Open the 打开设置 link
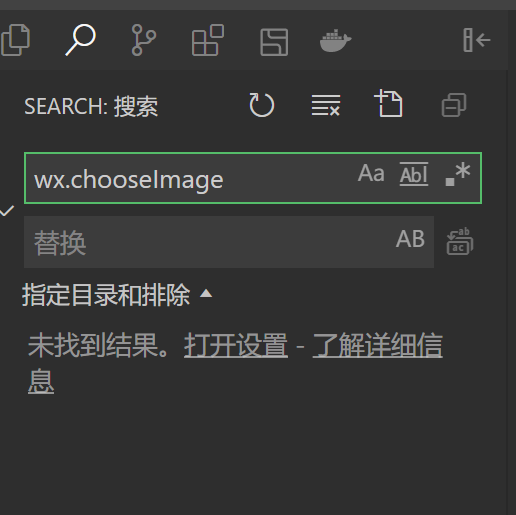 pyautogui.click(x=236, y=345)
